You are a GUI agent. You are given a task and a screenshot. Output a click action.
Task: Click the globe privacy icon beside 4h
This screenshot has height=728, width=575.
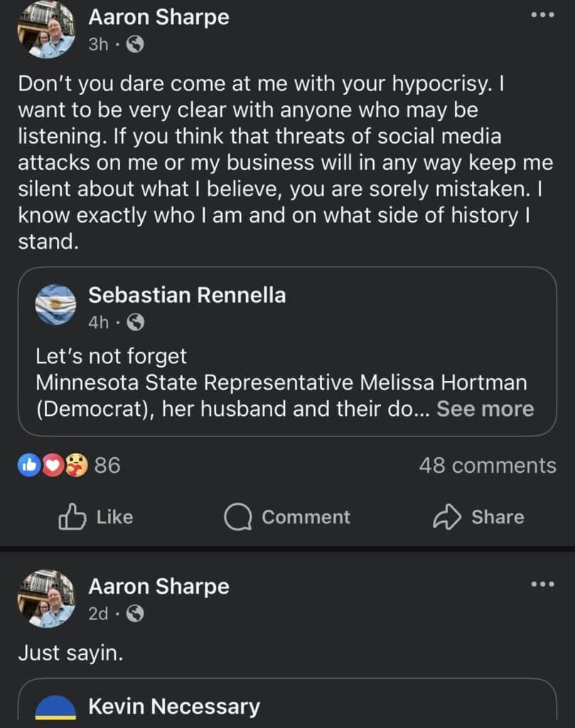click(x=135, y=323)
